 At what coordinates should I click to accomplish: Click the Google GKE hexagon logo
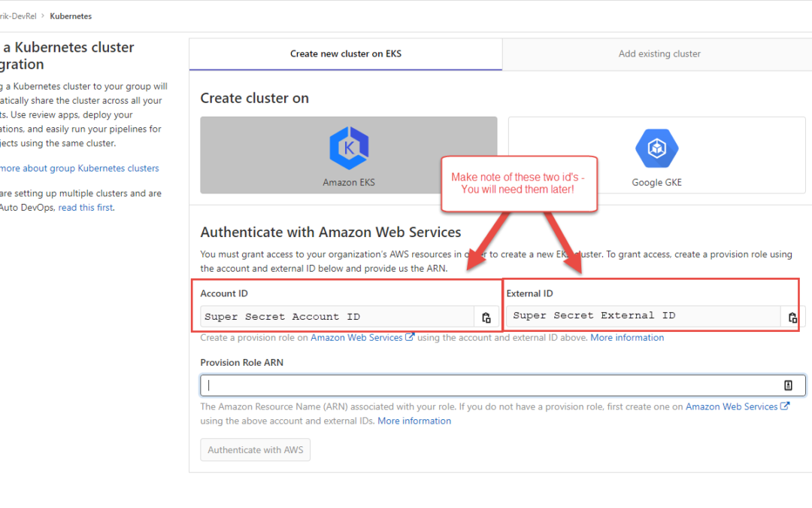click(656, 148)
